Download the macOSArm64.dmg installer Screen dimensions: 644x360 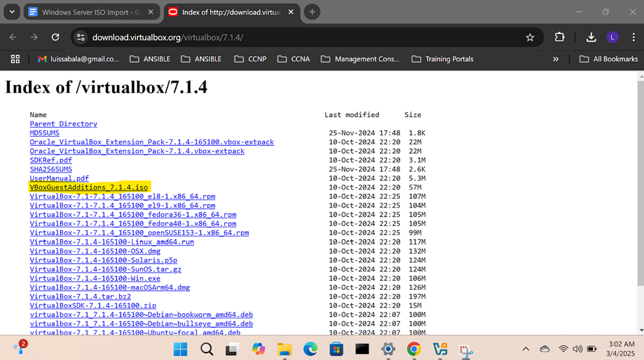(x=110, y=287)
